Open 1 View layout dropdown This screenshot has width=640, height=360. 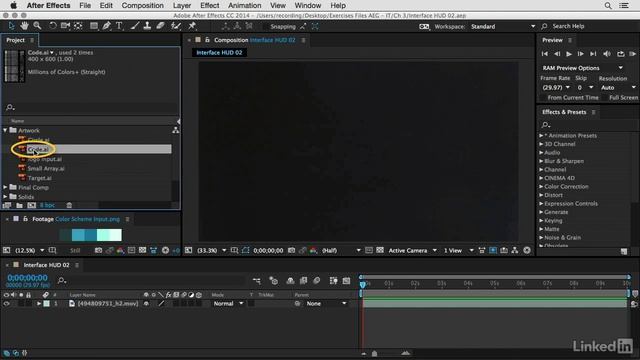point(458,250)
